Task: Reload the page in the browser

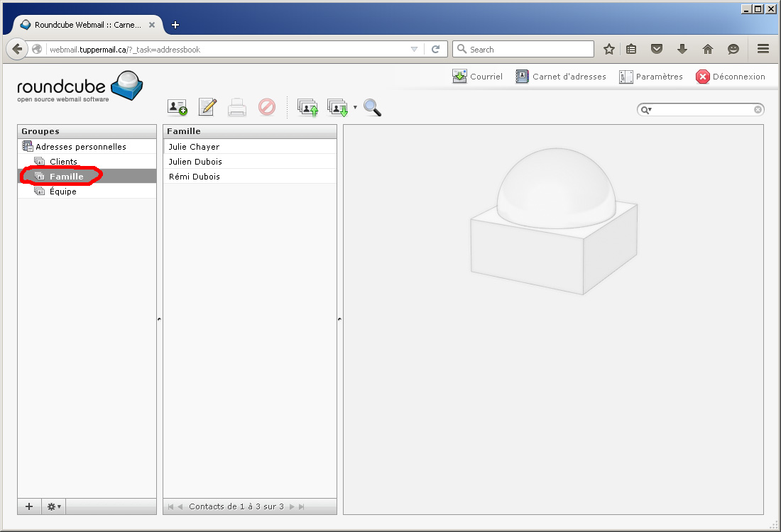Action: pyautogui.click(x=436, y=50)
